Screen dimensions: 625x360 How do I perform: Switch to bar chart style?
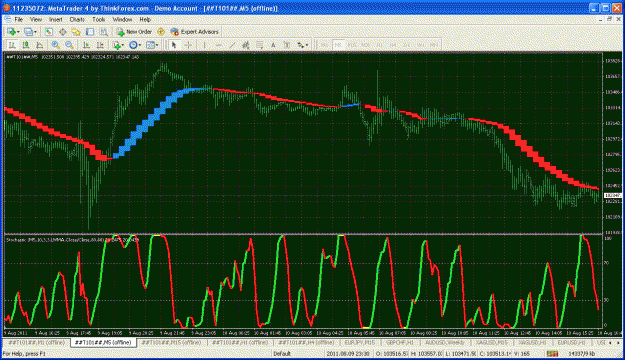(12, 45)
